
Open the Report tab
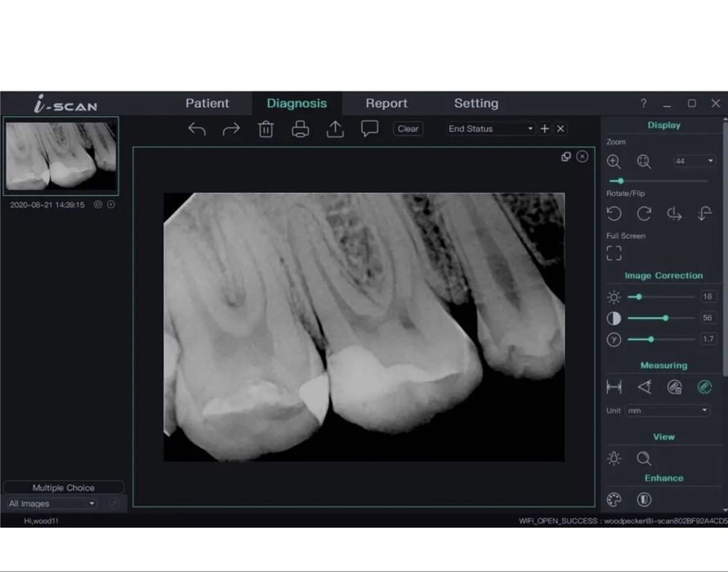pos(386,104)
